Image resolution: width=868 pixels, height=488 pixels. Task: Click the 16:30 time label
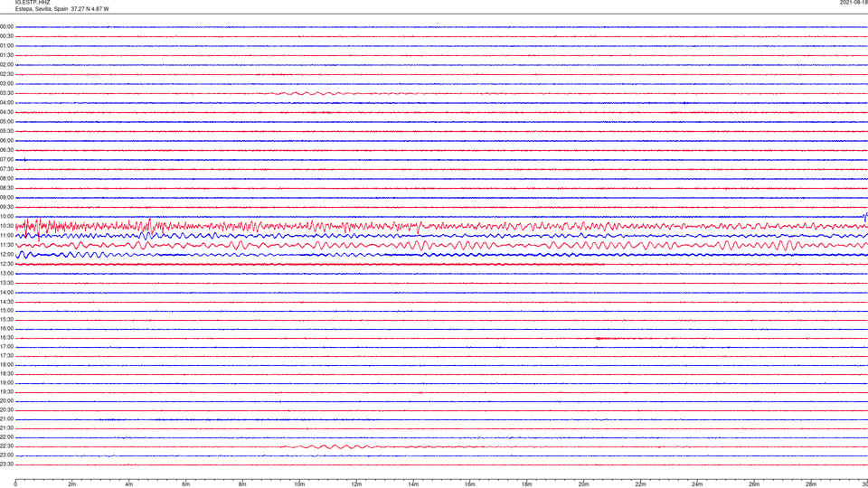point(6,337)
